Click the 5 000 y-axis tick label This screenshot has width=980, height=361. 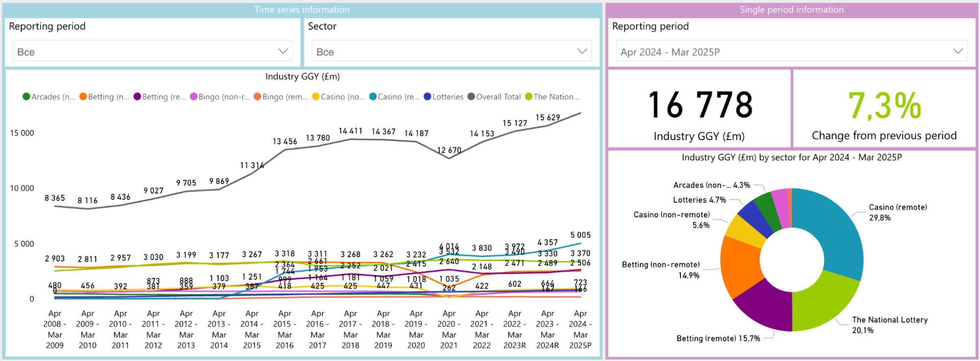[x=24, y=244]
